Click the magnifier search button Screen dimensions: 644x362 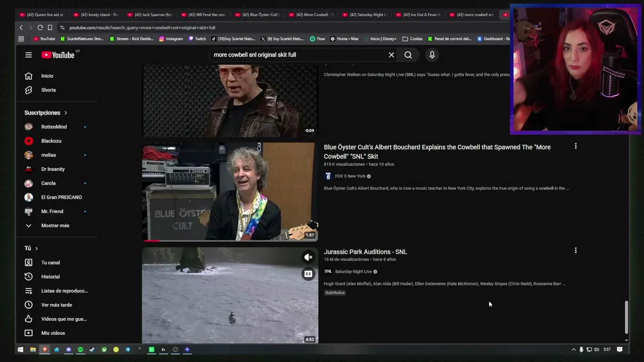point(408,55)
